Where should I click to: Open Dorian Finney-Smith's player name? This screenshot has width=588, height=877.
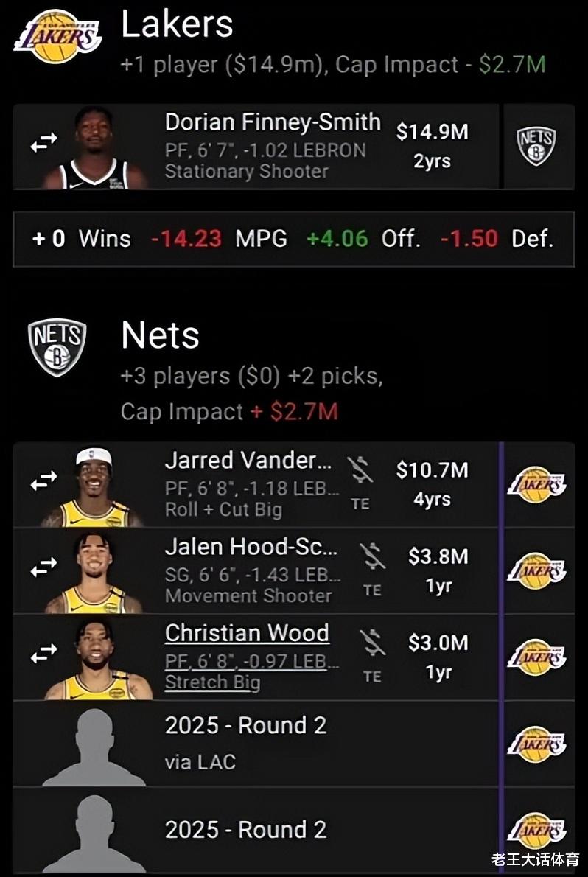(x=273, y=122)
